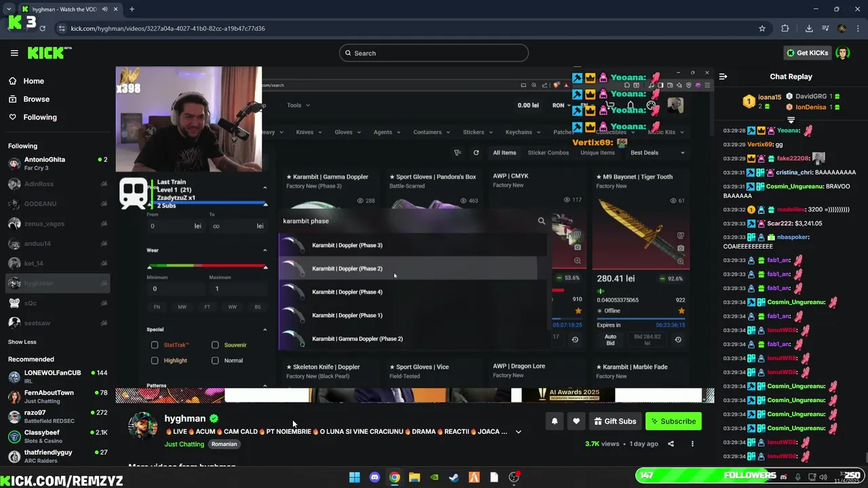Open hyghman channel avatar
Image resolution: width=868 pixels, height=488 pixels.
[143, 427]
